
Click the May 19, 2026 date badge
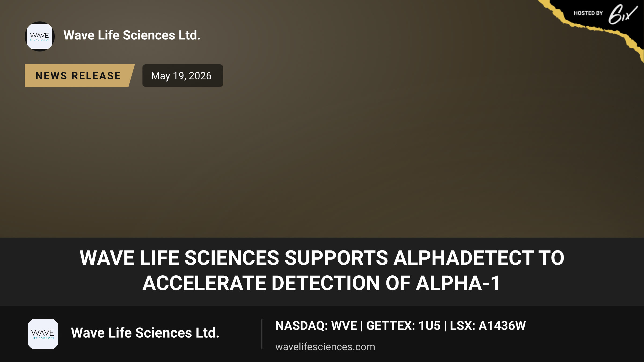(x=182, y=76)
